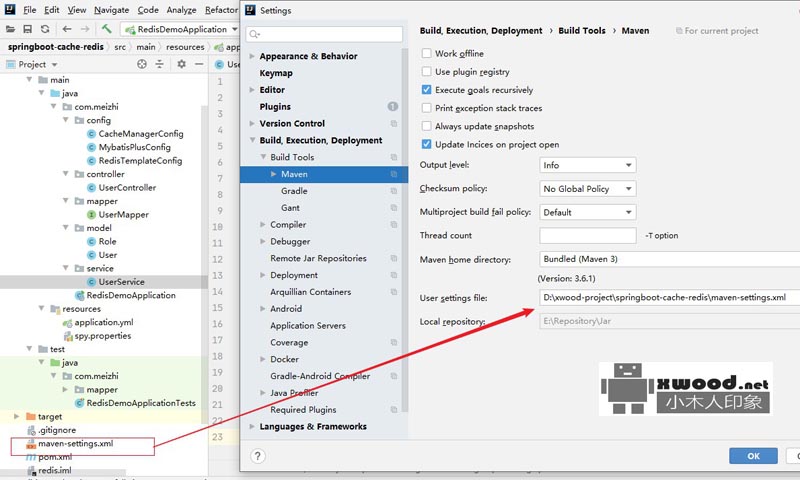Open Edit menu
800x480 pixels.
[52, 10]
